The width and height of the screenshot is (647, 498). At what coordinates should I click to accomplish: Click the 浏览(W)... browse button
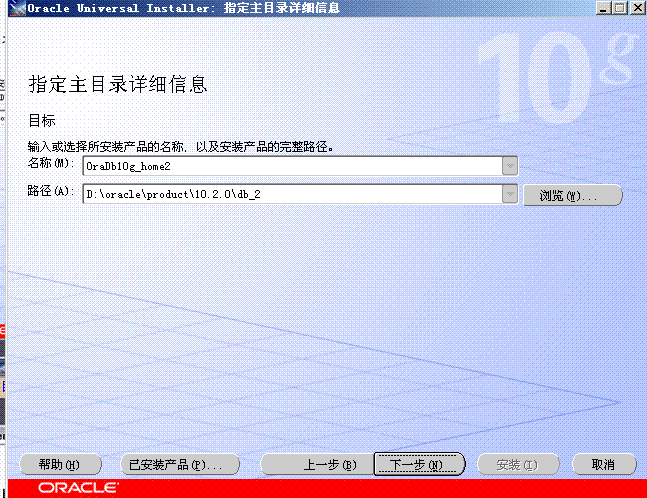(573, 195)
